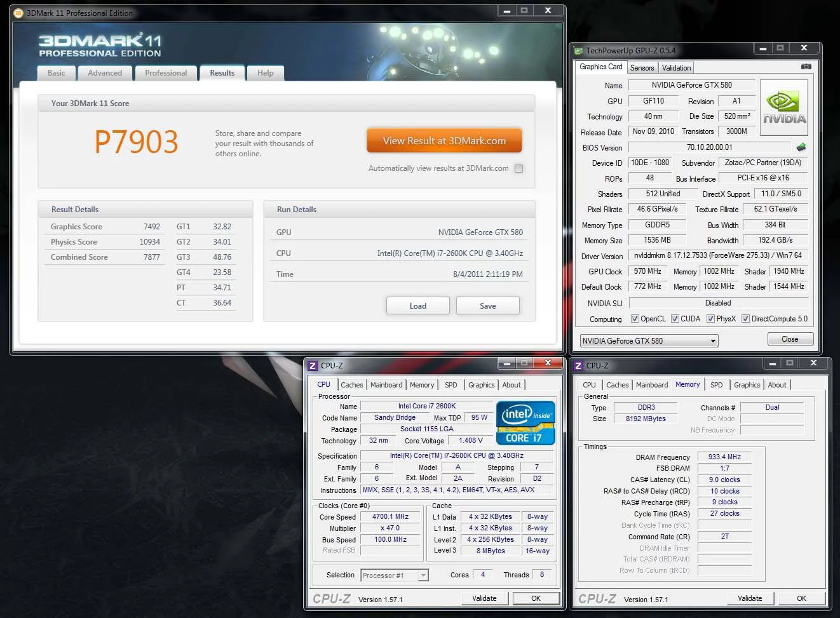Click the Core Speed value 4700.1 MHz

(x=390, y=517)
